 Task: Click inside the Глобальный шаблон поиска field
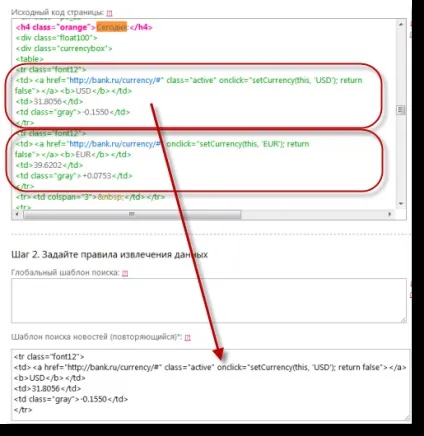[x=209, y=301]
